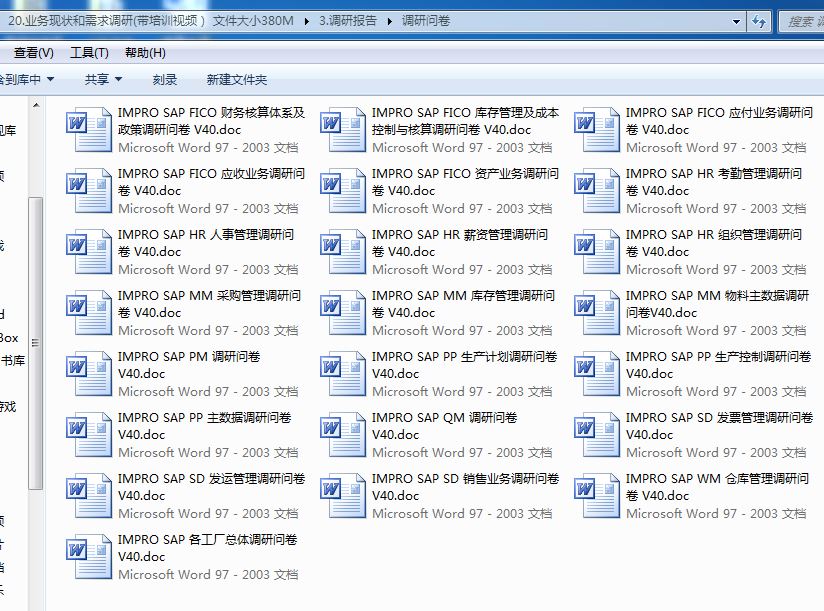This screenshot has width=824, height=611.
Task: Click Word icon of HR 组织管理调研问卷 file
Action: [597, 252]
